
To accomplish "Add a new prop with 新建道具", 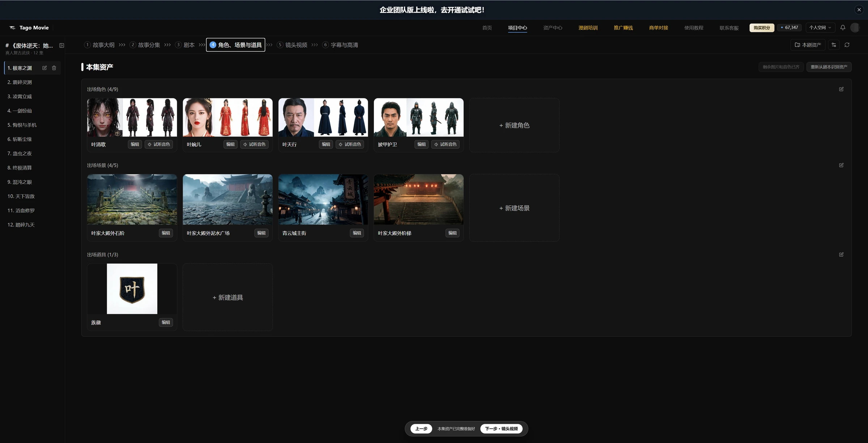I will (227, 298).
